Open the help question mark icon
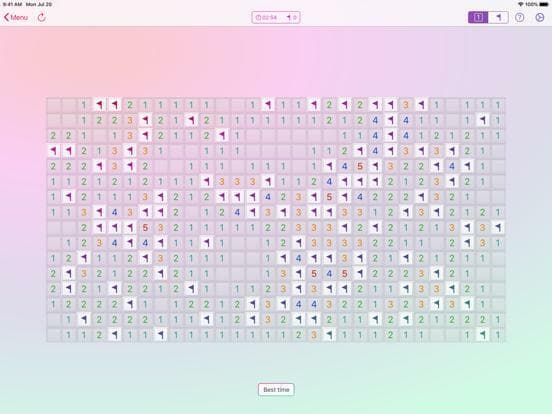 (x=520, y=17)
